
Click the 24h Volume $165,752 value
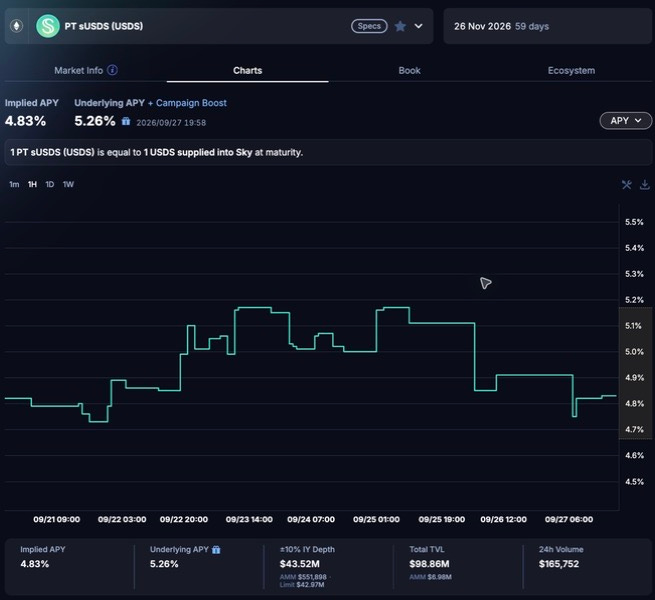pyautogui.click(x=559, y=564)
